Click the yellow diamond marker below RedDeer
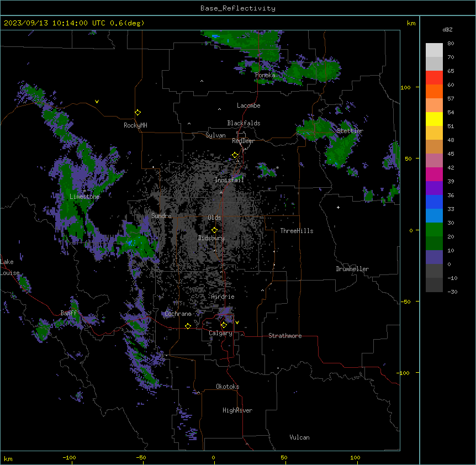Screen dimensions: 476x465 (235, 155)
